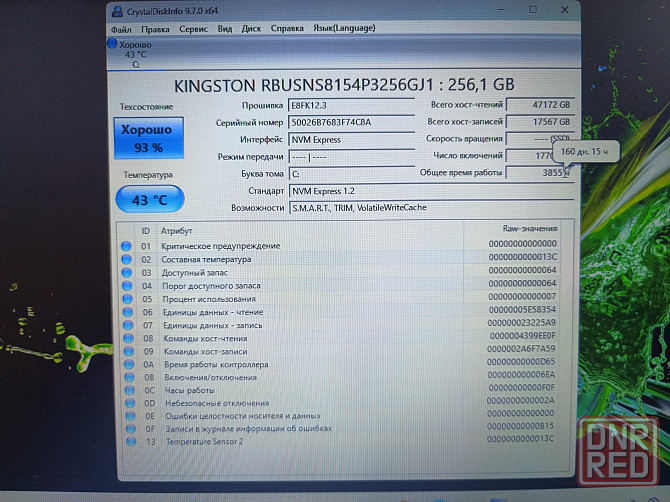Click the ID column header

[x=146, y=231]
